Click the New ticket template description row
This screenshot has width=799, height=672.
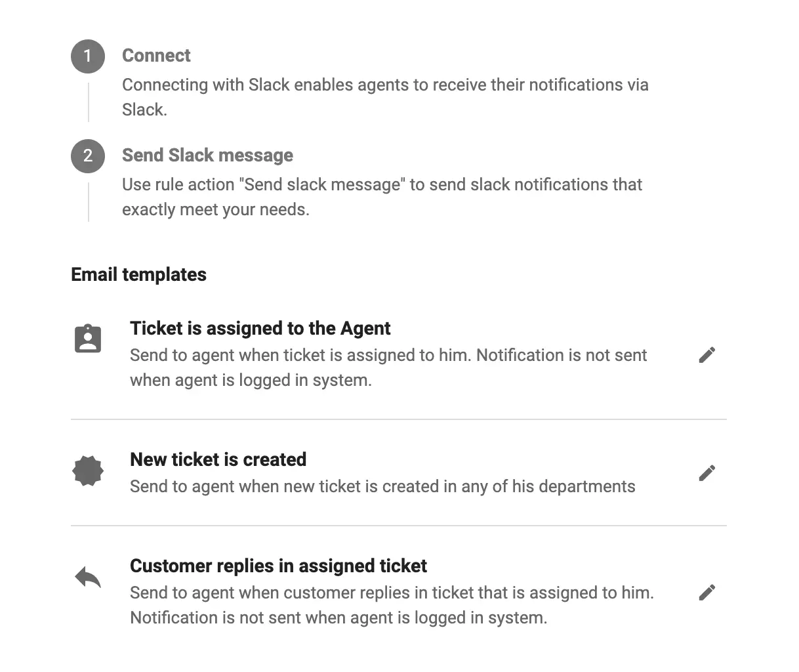[x=382, y=486]
